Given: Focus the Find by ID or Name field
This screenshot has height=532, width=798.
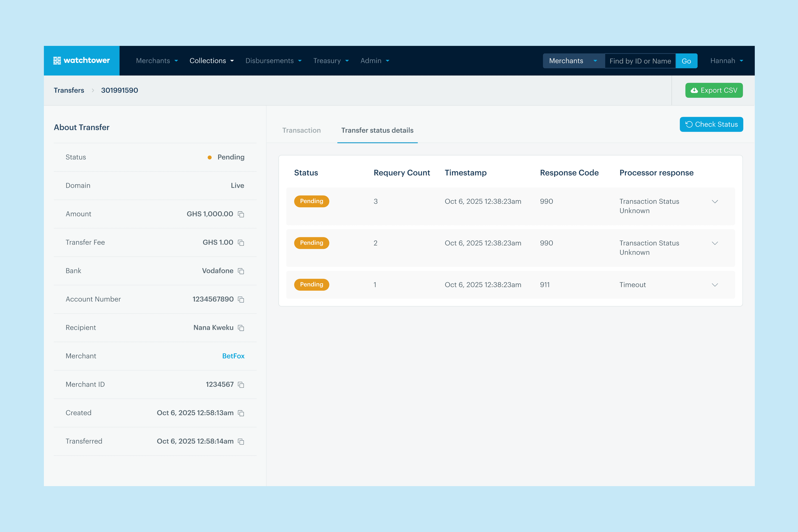Looking at the screenshot, I should click(x=640, y=61).
